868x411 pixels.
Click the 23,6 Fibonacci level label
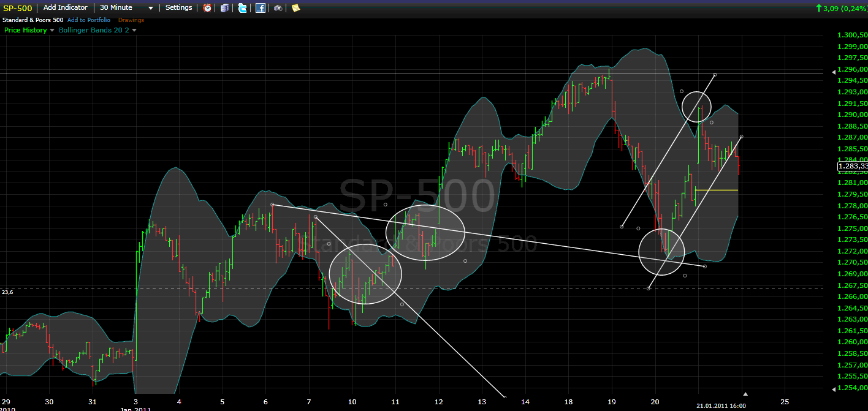pos(7,292)
